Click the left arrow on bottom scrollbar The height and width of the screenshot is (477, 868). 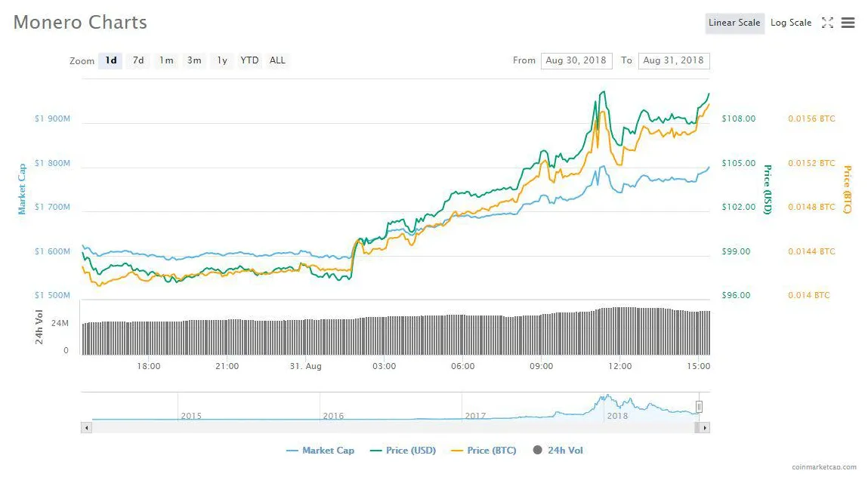86,427
